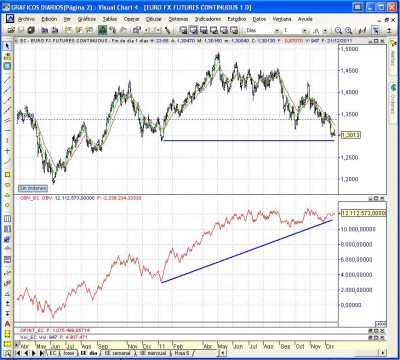This screenshot has width=400, height=360.
Task: Select the ellipse drawing tool
Action: coord(7,185)
